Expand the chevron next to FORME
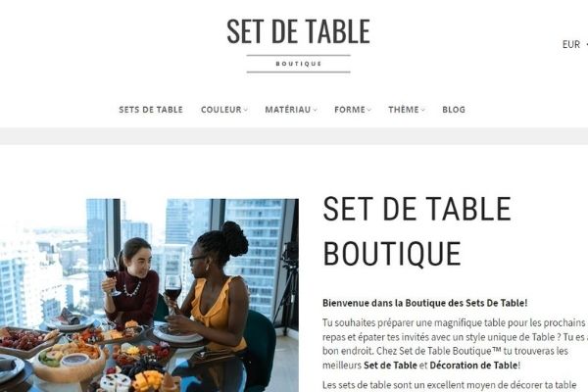 click(x=369, y=110)
